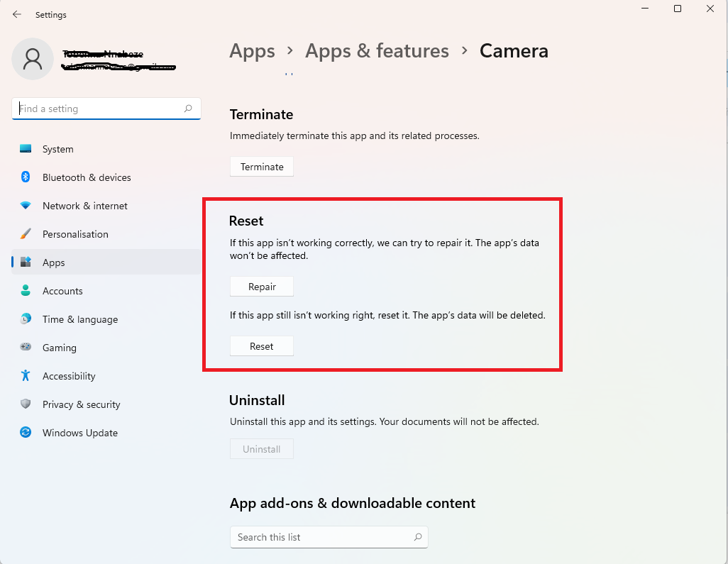Open Network & internet wifi icon
Screen dimensions: 728x564
[x=26, y=206]
